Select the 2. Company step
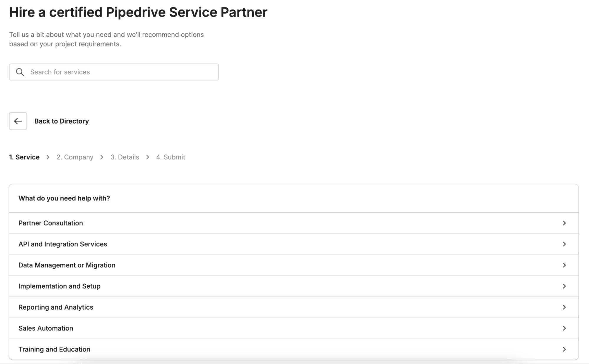The height and width of the screenshot is (364, 589). [75, 157]
